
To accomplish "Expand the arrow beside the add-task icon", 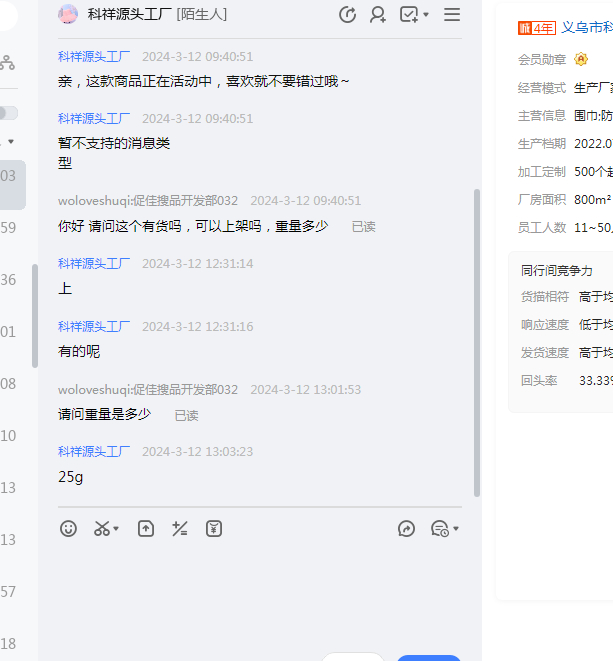I will [426, 15].
